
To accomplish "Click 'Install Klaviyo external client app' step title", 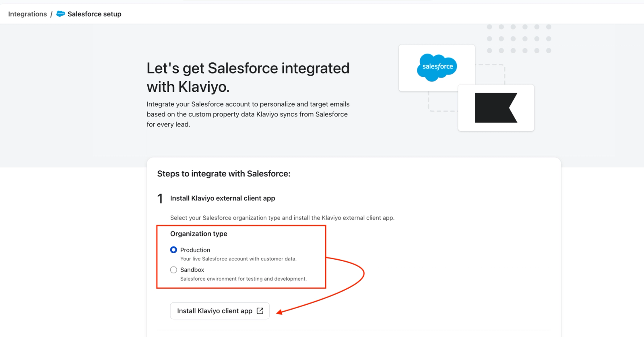I will pos(223,198).
